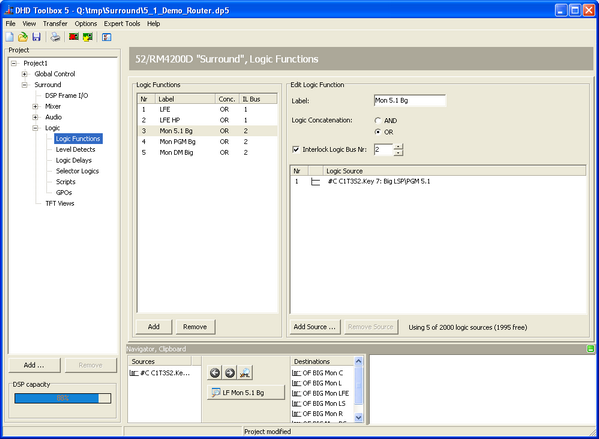The image size is (599, 439).
Task: Click icon beside #C C1T3S2.Ke... source entry
Action: (134, 373)
